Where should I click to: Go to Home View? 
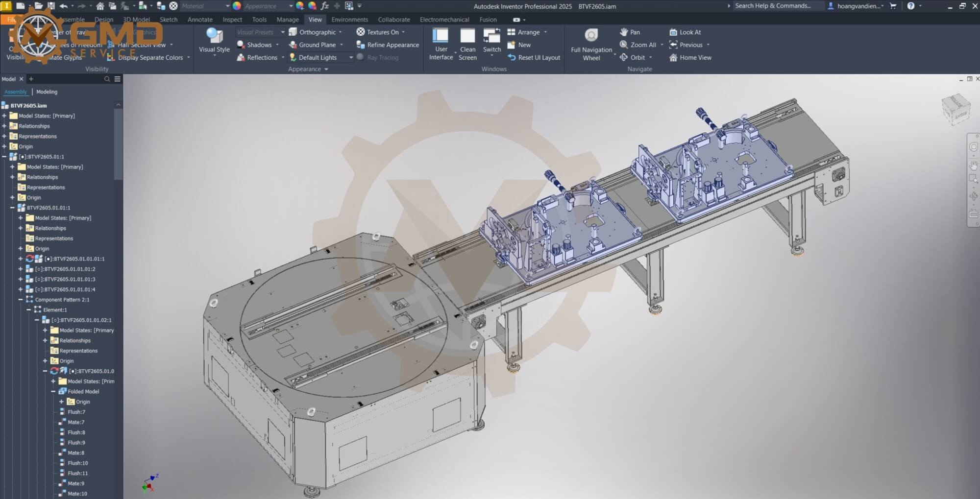(690, 57)
